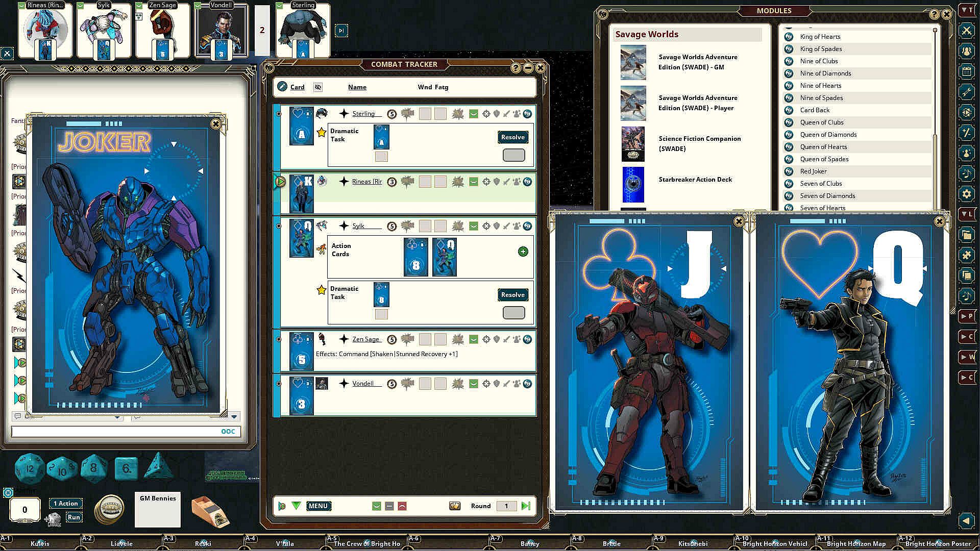980x551 pixels.
Task: Advance to next combat round
Action: coord(526,506)
